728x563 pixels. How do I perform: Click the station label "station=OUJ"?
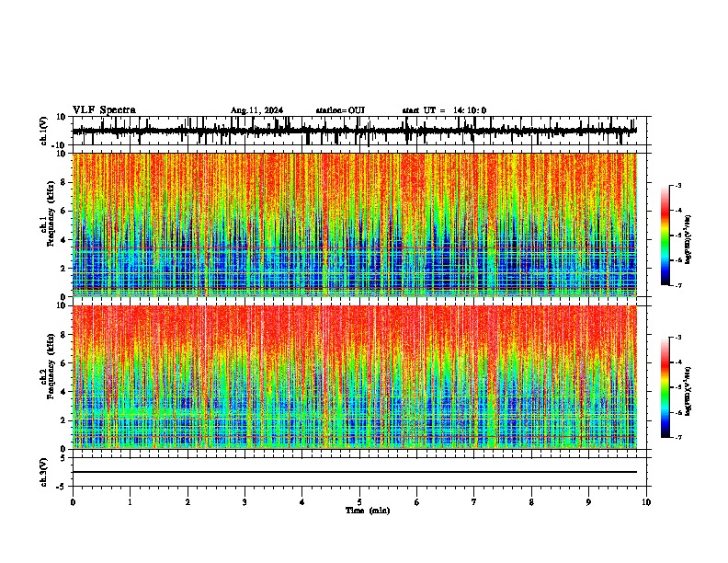pyautogui.click(x=340, y=110)
